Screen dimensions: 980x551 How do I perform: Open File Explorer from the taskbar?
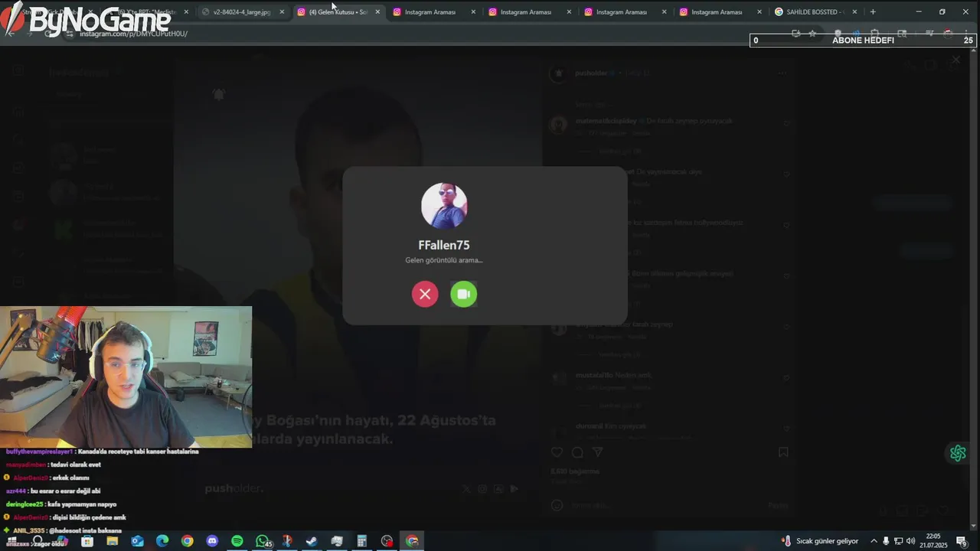pos(113,541)
